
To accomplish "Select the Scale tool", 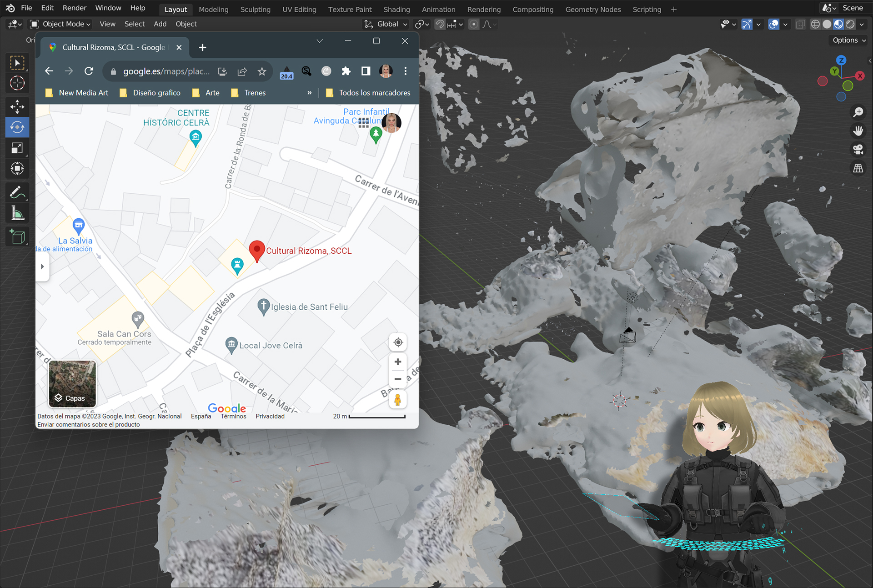I will [x=17, y=148].
